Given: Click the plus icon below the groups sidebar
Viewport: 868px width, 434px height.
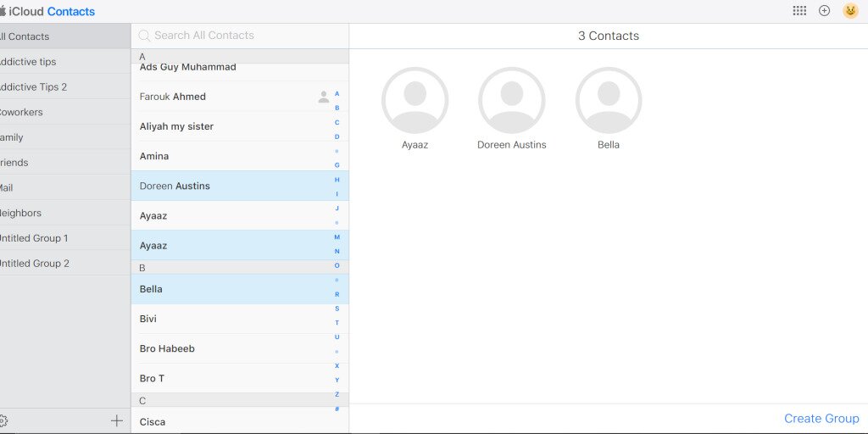Looking at the screenshot, I should pyautogui.click(x=117, y=420).
